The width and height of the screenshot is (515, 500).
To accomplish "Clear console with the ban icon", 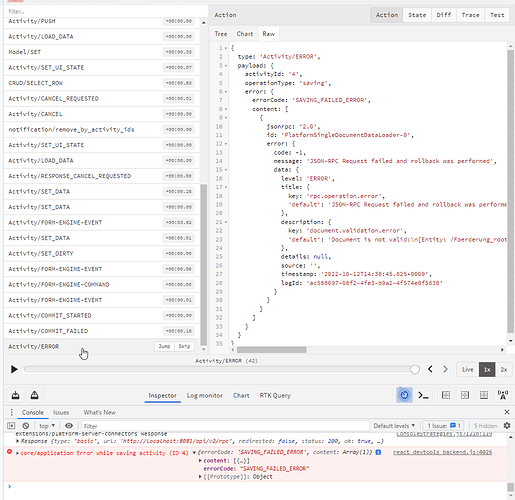I will click(26, 426).
